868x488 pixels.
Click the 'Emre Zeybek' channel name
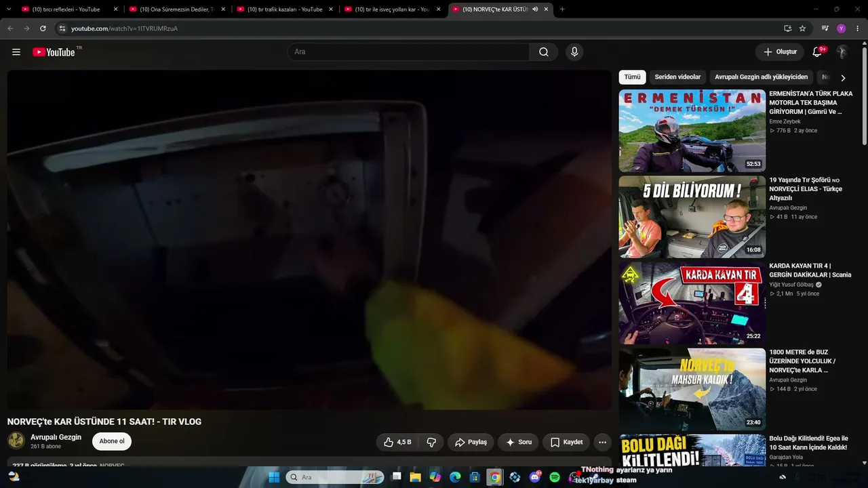[x=785, y=121]
